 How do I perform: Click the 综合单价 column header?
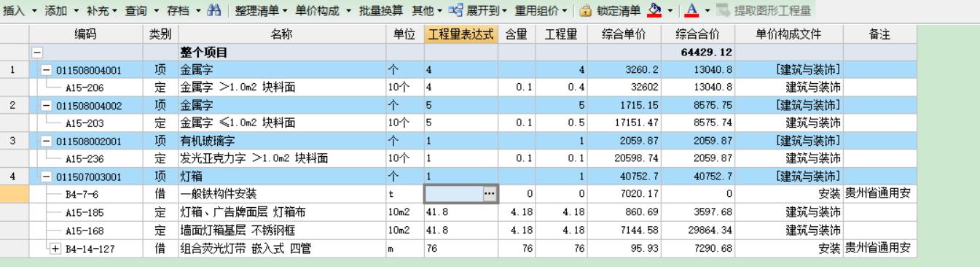[x=624, y=34]
